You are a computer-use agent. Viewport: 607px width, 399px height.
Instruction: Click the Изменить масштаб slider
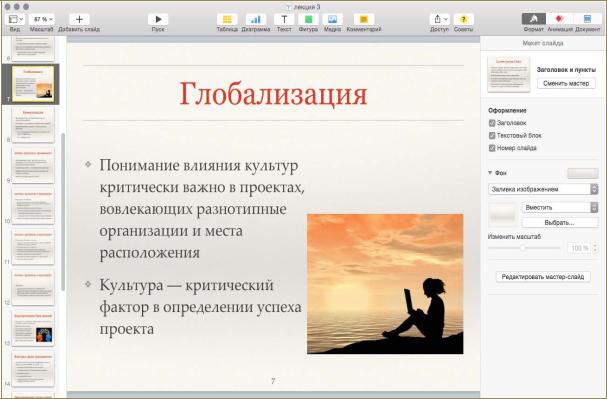click(524, 248)
